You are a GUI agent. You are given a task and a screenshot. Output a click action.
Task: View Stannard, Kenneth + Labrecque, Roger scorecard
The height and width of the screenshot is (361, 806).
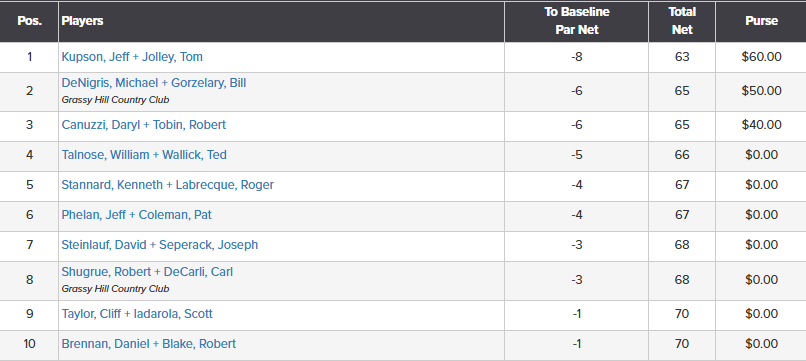168,185
